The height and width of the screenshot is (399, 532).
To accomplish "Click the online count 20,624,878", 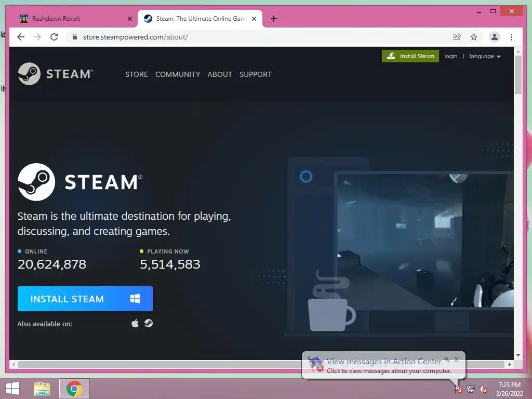I will point(52,264).
